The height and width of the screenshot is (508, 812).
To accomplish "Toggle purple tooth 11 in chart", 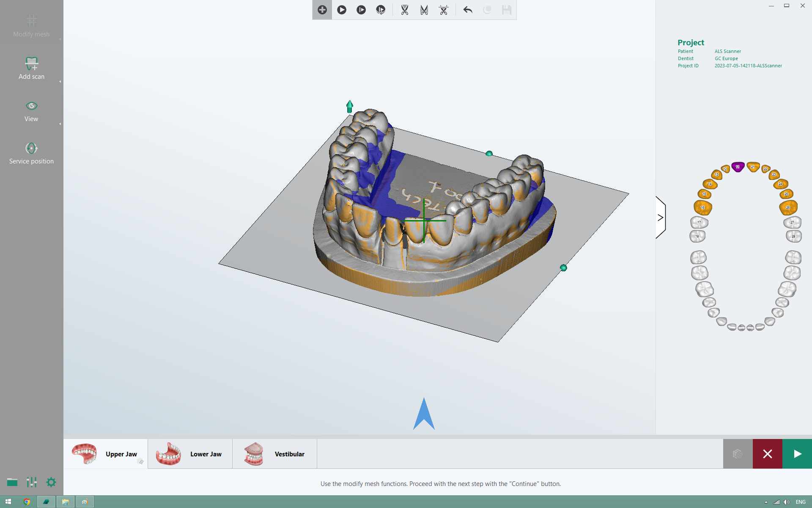I will pos(738,167).
